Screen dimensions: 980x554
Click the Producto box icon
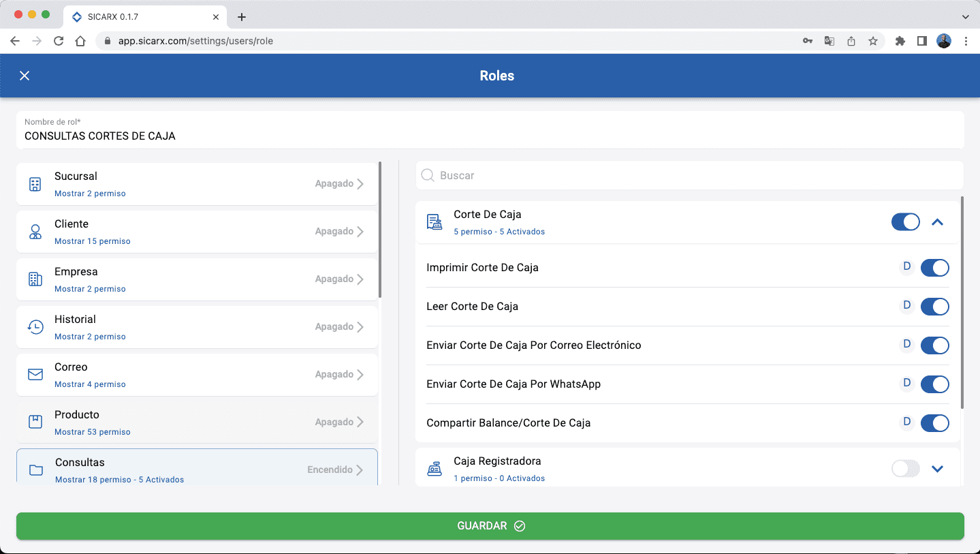[x=35, y=422]
